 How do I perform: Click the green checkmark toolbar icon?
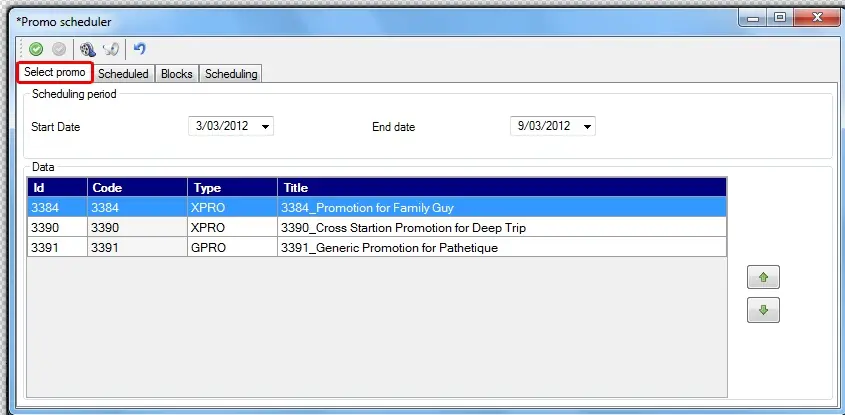click(35, 48)
